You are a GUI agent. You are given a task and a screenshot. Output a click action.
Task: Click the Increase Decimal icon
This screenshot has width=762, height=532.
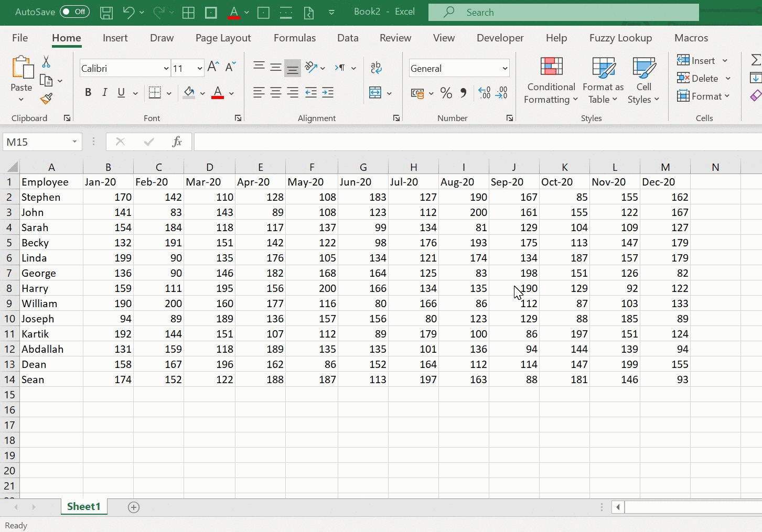tap(485, 93)
